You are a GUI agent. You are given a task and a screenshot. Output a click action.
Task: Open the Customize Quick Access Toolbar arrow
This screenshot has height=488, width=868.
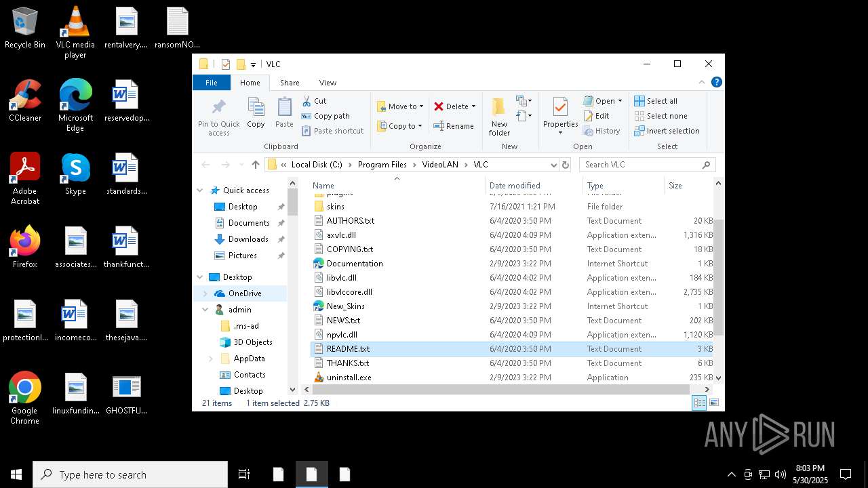coord(253,65)
